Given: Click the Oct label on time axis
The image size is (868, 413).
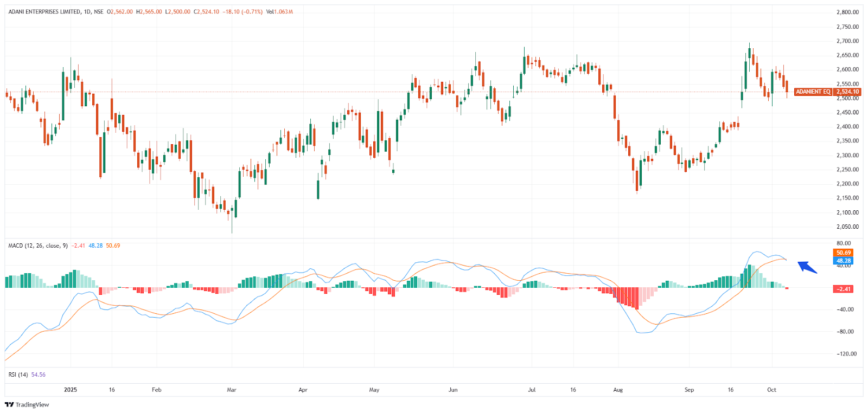Looking at the screenshot, I should tap(771, 390).
